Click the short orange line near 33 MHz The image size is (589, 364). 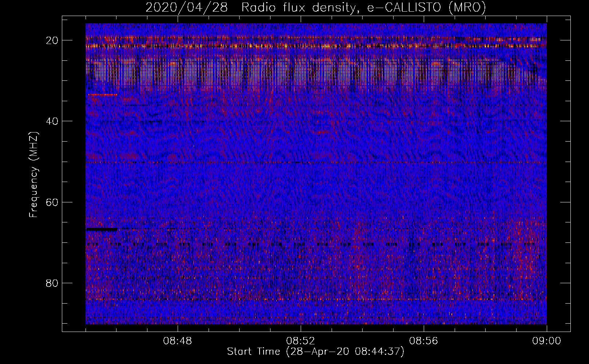tap(102, 95)
